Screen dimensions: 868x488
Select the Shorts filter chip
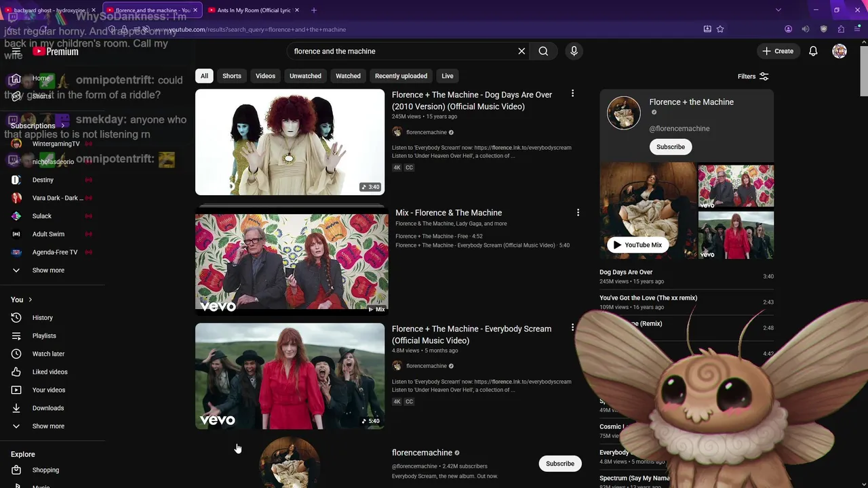232,76
